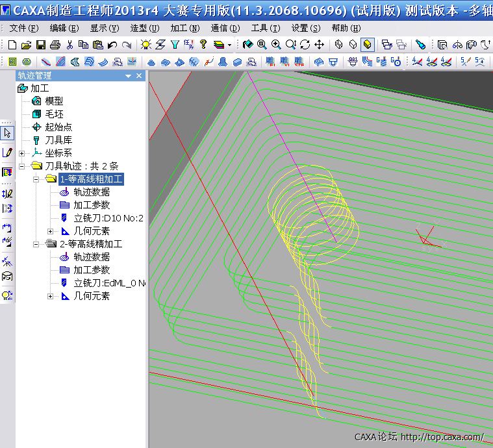The width and height of the screenshot is (493, 448).
Task: Expand 几何元素 under 2-等高线精加工
Action: [51, 296]
